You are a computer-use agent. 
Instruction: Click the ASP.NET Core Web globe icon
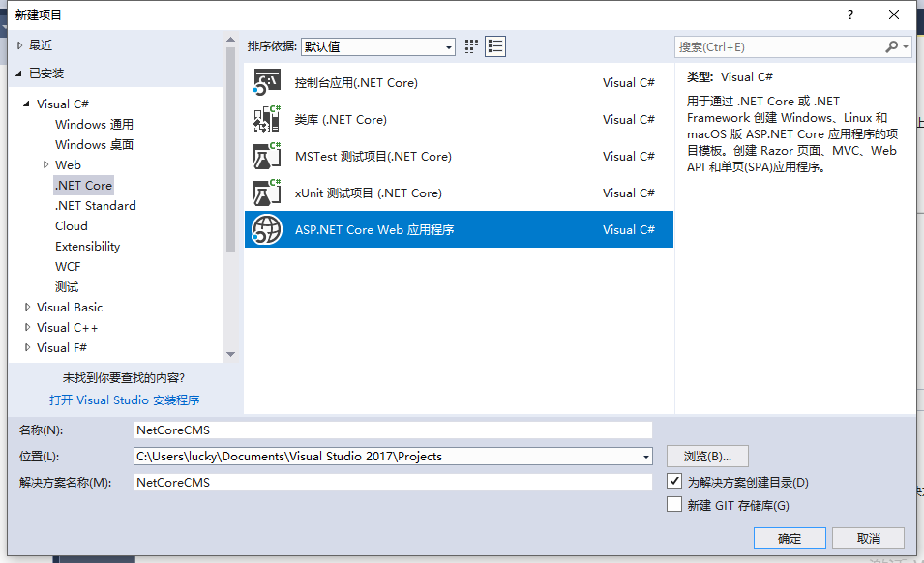[x=266, y=229]
